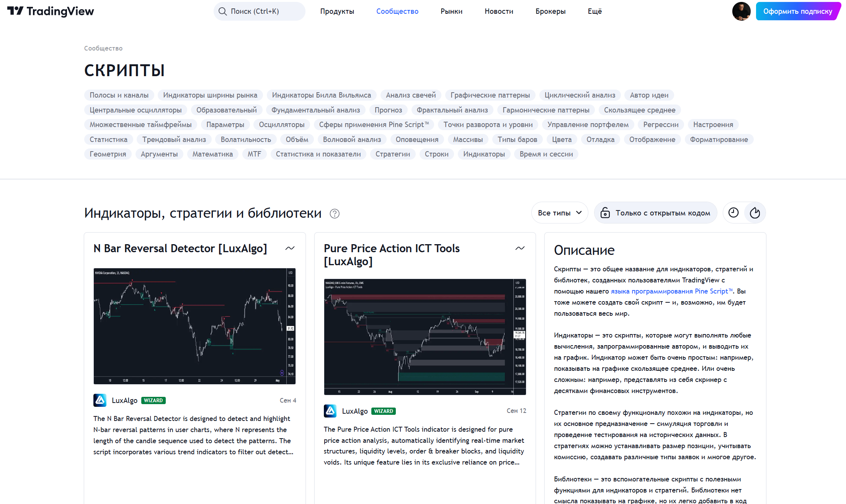Sort scripts by most recent clock icon
Viewport: 846px width, 504px height.
pyautogui.click(x=733, y=213)
